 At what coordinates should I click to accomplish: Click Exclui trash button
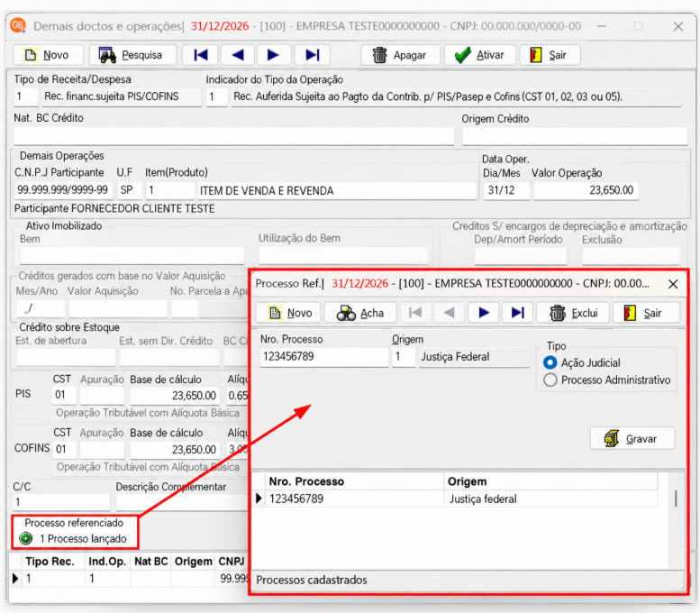pos(573,313)
